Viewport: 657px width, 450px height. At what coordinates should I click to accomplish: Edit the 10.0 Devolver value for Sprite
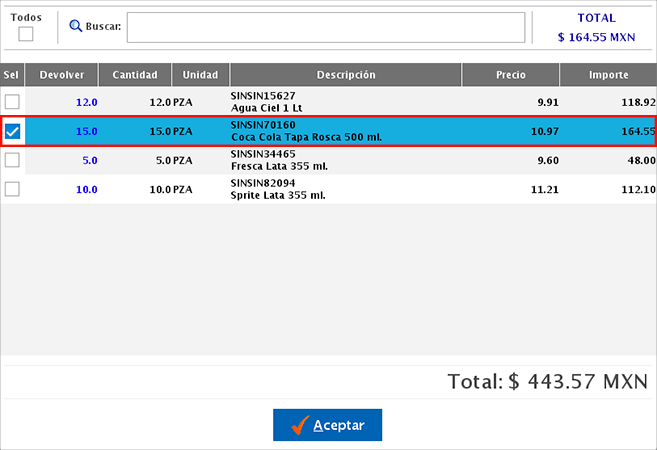click(87, 190)
